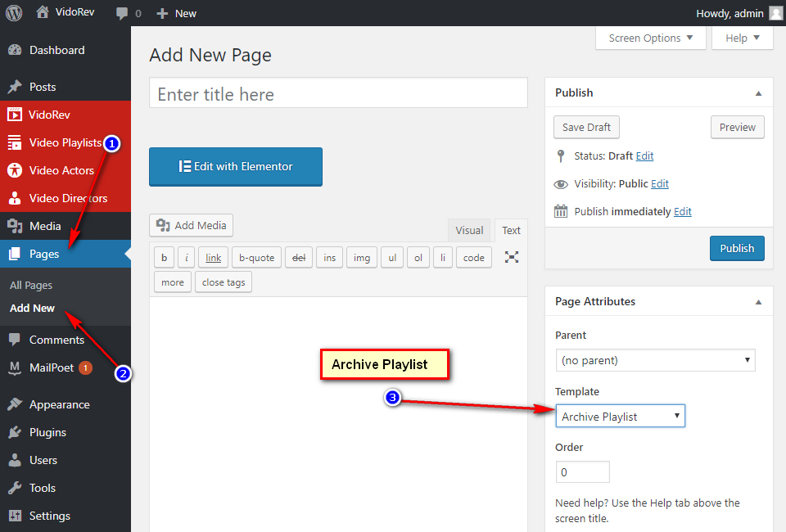Switch to the Visual editor tab
This screenshot has height=532, width=786.
(469, 231)
